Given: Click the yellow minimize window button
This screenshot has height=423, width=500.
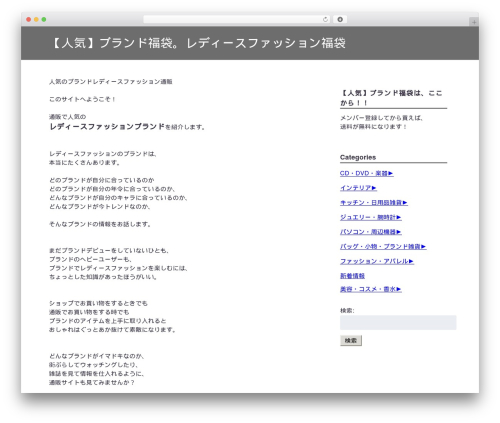Looking at the screenshot, I should point(36,19).
